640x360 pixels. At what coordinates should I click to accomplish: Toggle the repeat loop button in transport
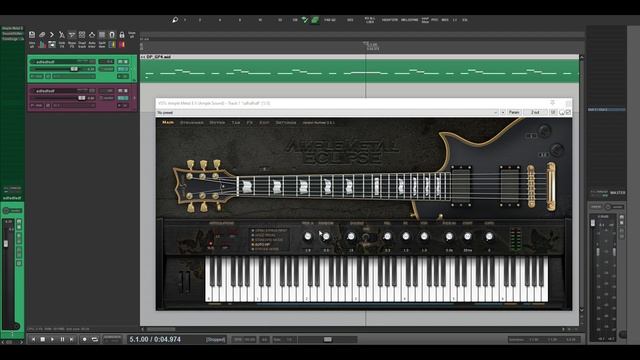click(x=95, y=339)
